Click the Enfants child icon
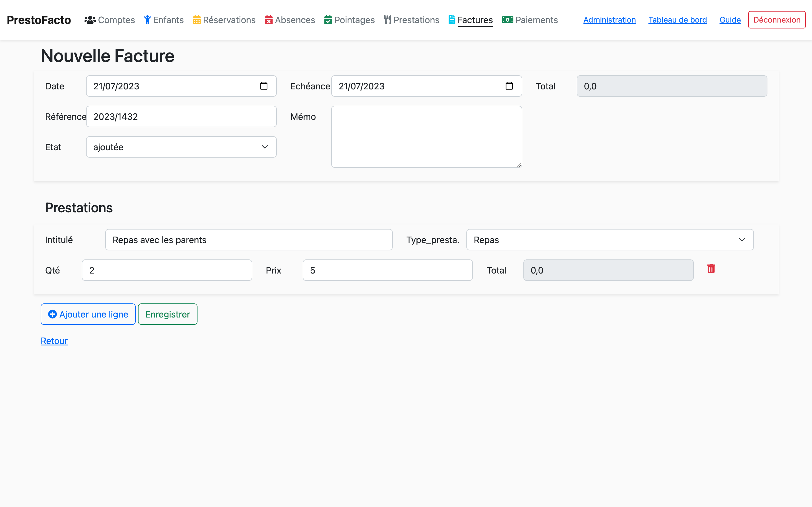812x507 pixels. point(147,20)
